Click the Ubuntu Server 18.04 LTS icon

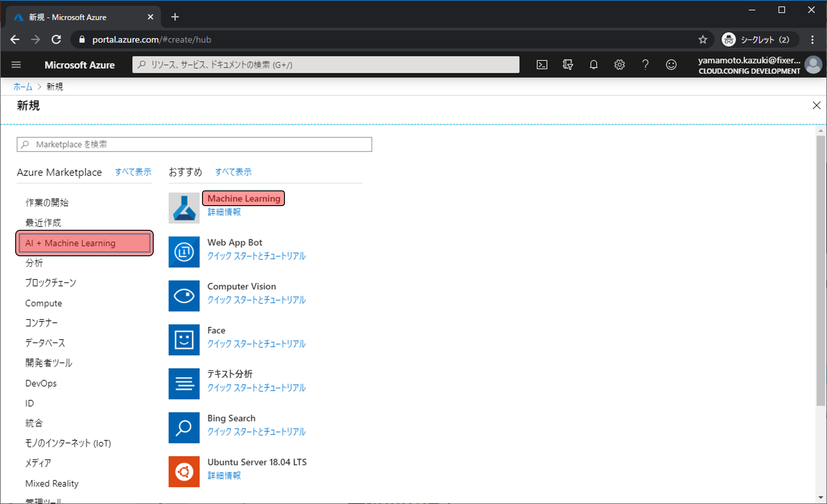pyautogui.click(x=184, y=471)
